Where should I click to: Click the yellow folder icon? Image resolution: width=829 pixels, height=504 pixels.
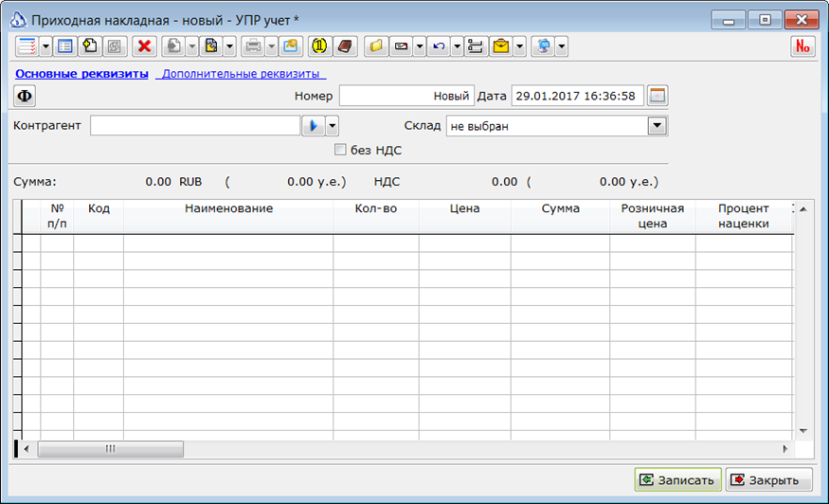click(x=376, y=46)
